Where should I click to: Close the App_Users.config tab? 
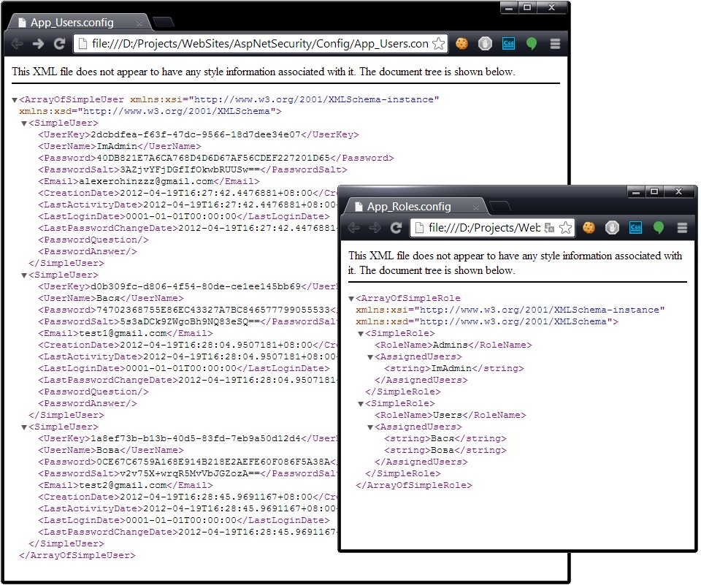[x=139, y=23]
